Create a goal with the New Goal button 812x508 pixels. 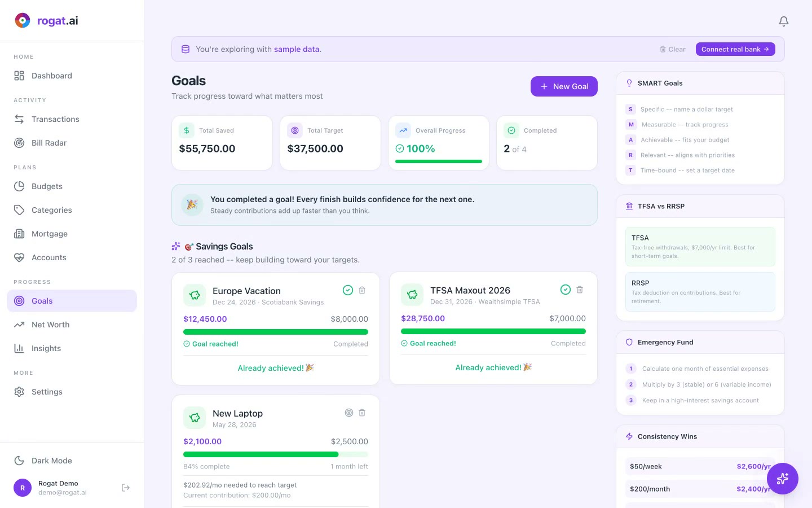[564, 86]
